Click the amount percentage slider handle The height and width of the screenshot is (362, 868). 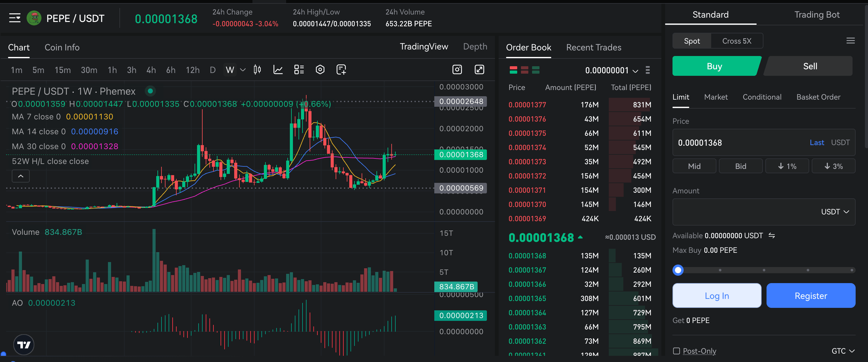678,270
